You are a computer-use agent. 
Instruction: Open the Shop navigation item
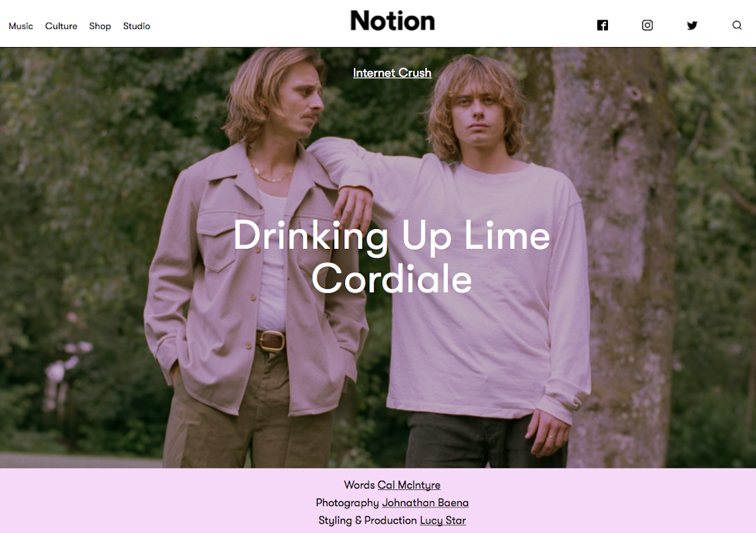pyautogui.click(x=100, y=26)
